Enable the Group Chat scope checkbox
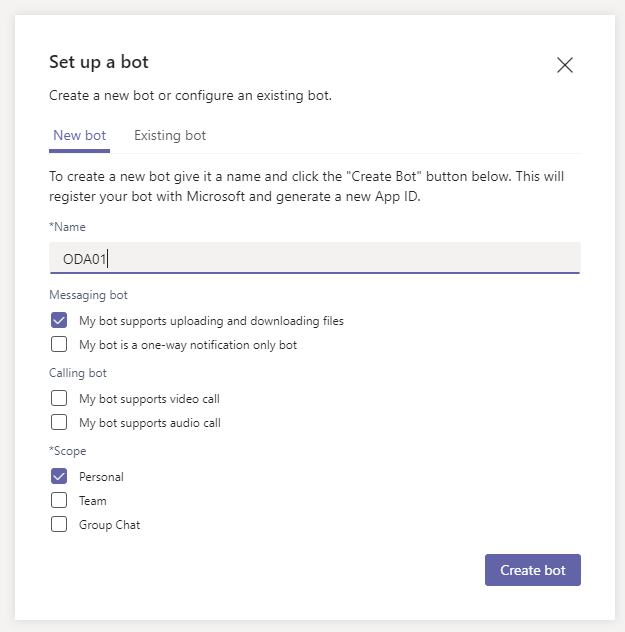This screenshot has height=632, width=625. (59, 524)
